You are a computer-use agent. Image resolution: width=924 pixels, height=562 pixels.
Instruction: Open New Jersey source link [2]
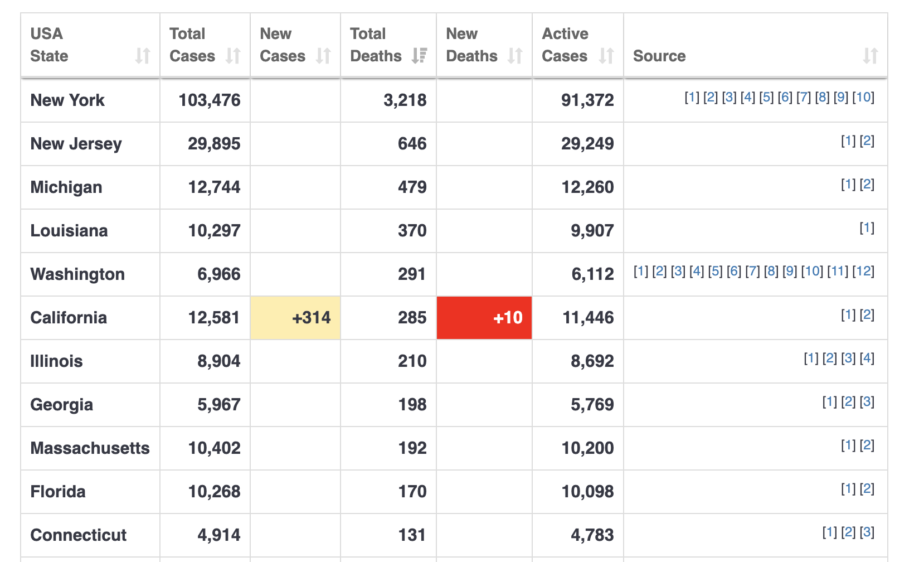[867, 140]
